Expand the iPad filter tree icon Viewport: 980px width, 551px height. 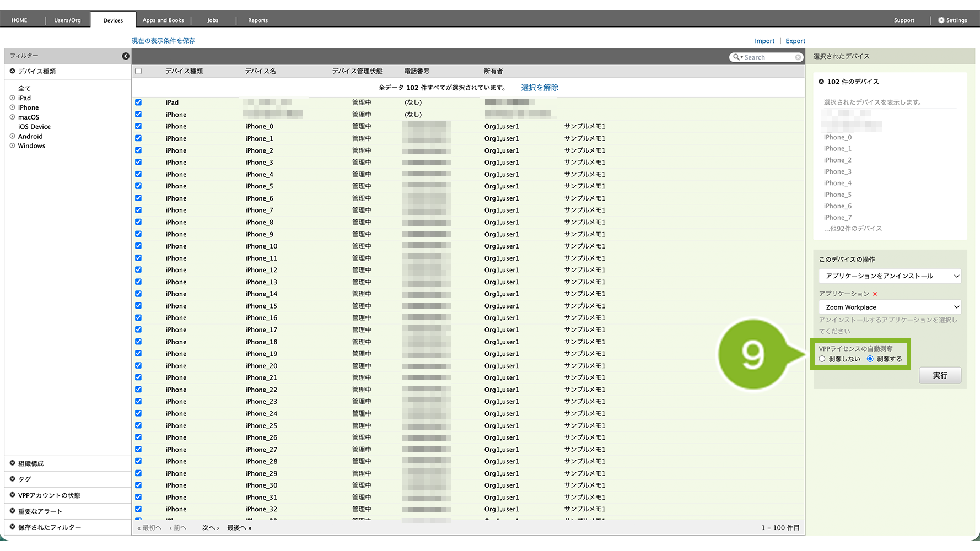click(x=12, y=98)
